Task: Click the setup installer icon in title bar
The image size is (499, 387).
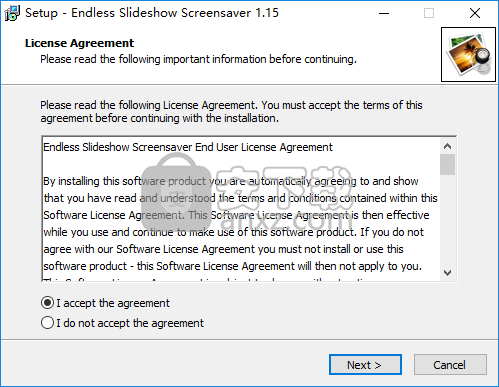Action: point(12,13)
